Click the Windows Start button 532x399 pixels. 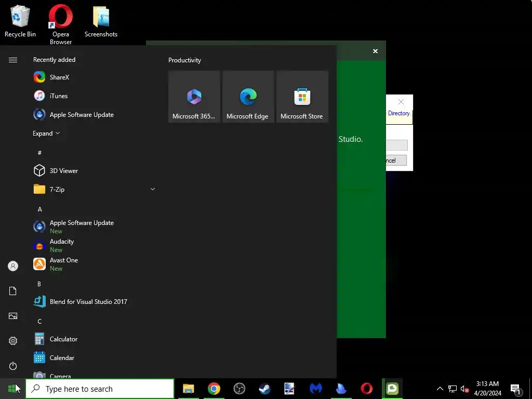point(12,389)
